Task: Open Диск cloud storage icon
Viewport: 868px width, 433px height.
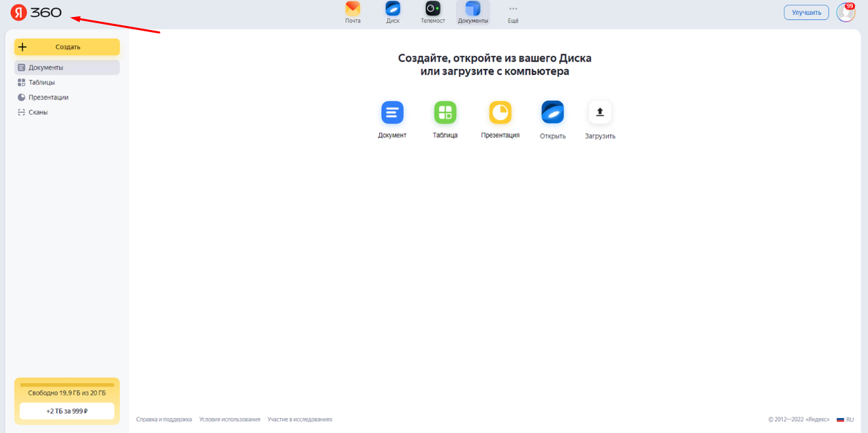Action: pyautogui.click(x=393, y=10)
